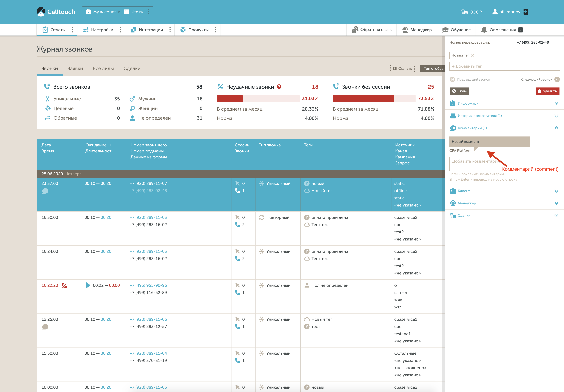
Task: Open caller +7 (920) 889-11-04
Action: pyautogui.click(x=148, y=353)
